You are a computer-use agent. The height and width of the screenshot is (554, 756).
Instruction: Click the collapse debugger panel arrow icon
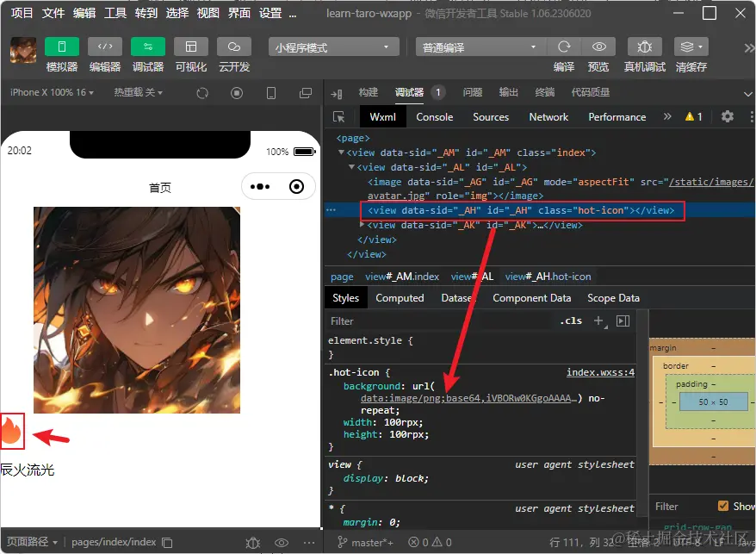pos(337,94)
